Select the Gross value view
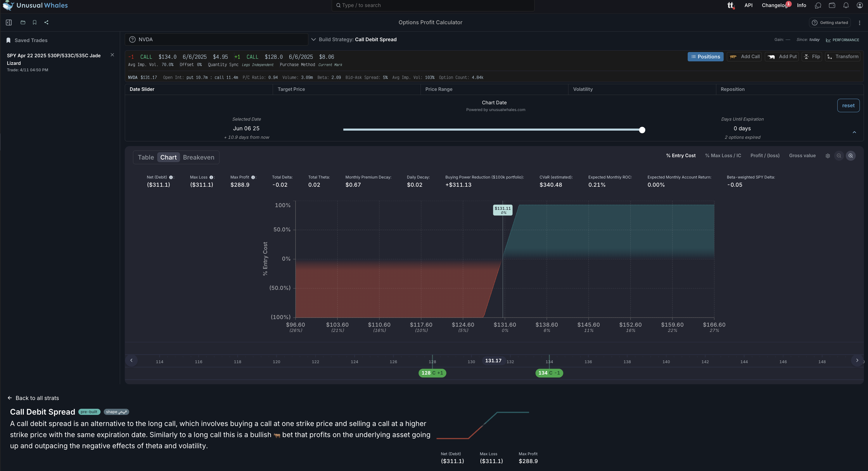The width and height of the screenshot is (868, 471). point(802,156)
